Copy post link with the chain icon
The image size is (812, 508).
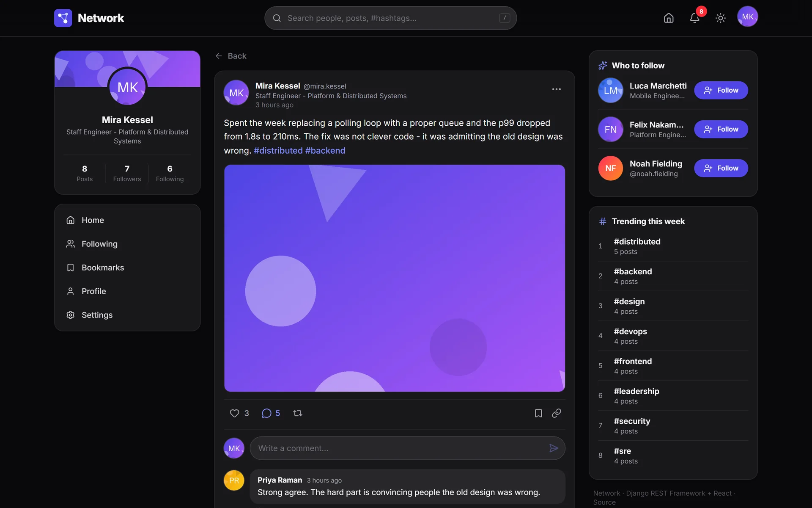pos(557,413)
